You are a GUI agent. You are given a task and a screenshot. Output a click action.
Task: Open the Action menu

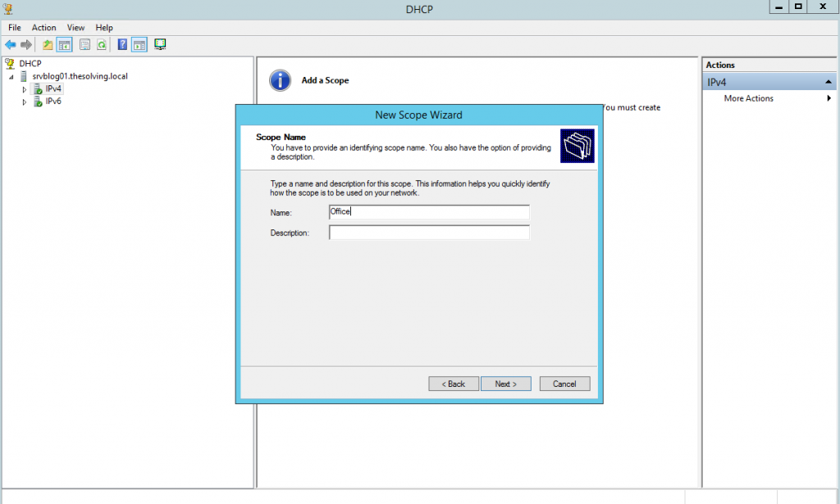(x=44, y=27)
